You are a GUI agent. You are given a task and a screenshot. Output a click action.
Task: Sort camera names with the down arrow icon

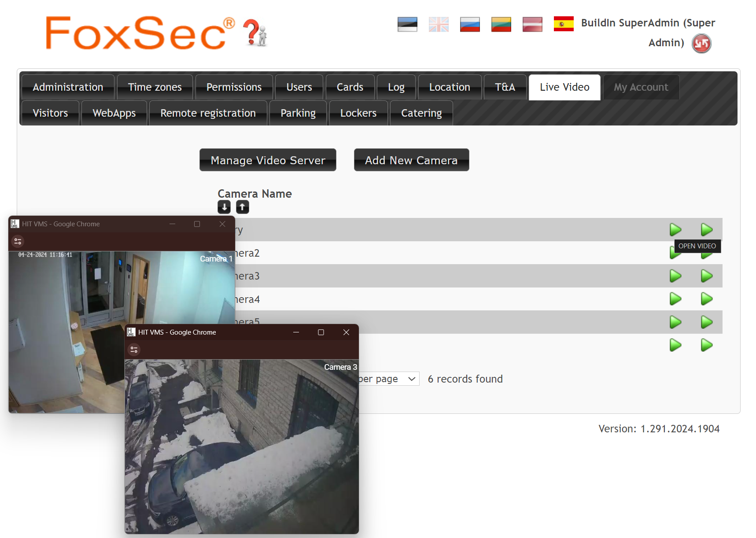click(x=224, y=206)
